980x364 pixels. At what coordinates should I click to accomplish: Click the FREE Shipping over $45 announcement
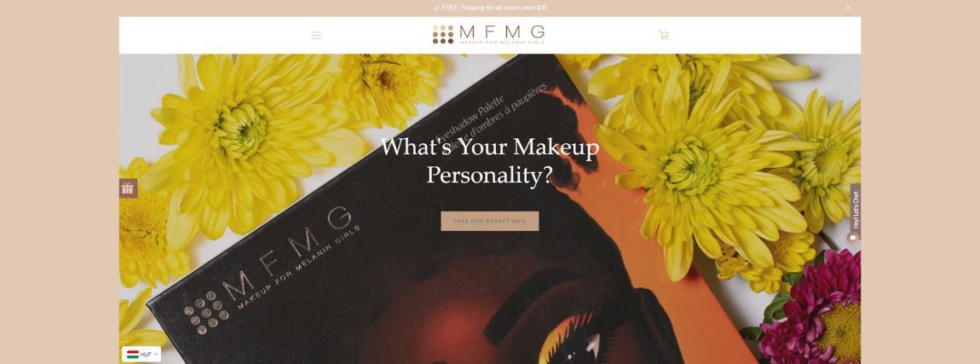click(494, 9)
